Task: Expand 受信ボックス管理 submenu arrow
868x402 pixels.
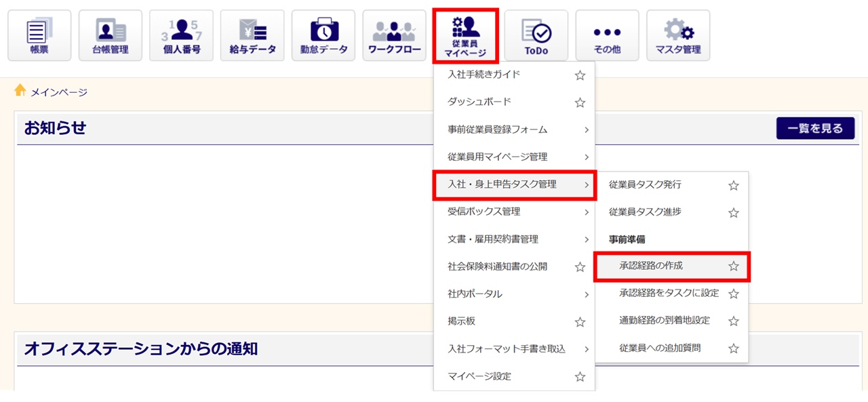Action: click(586, 212)
